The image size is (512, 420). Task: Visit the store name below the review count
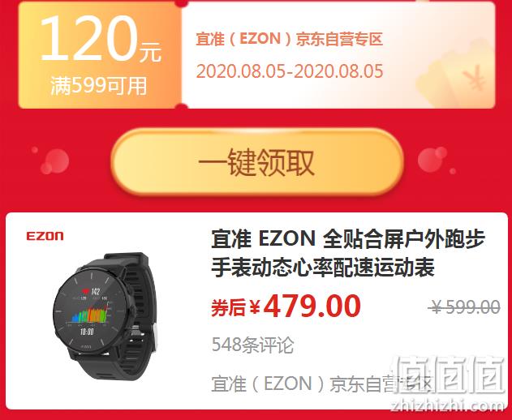point(321,384)
